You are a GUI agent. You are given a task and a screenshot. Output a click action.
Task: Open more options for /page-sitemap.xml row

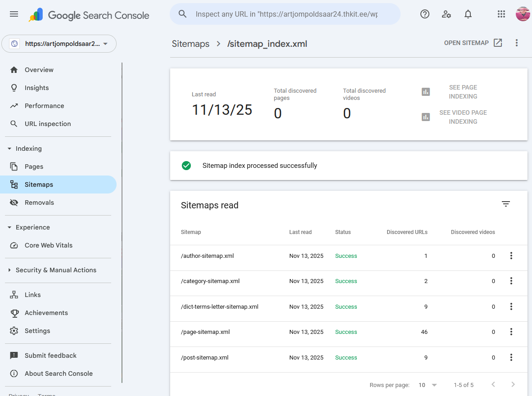tap(511, 332)
